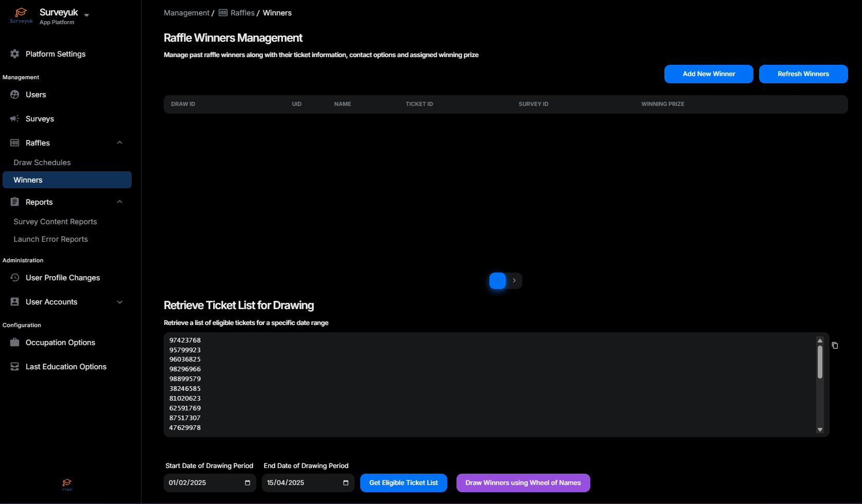Screen dimensions: 862x504
Task: Click the Surveys megaphone icon
Action: click(14, 119)
